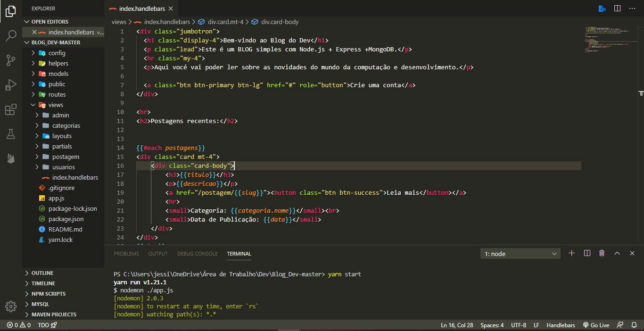Create a new terminal with plus icon

click(571, 253)
